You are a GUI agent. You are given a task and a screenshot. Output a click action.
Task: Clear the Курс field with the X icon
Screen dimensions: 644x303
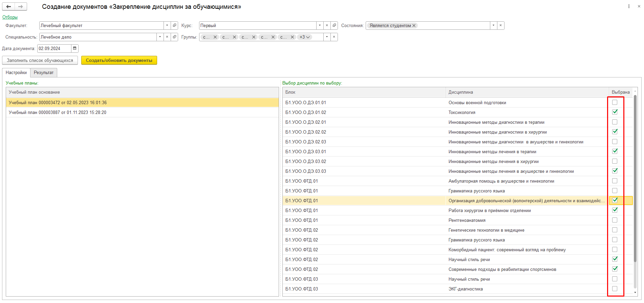coord(327,25)
